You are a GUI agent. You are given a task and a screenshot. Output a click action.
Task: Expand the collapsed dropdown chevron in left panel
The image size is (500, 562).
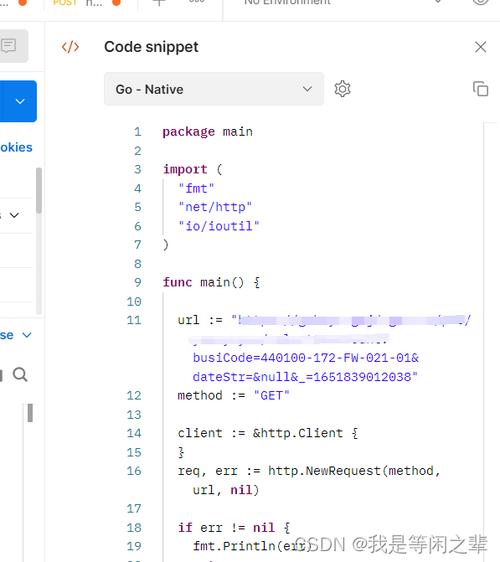[14, 215]
